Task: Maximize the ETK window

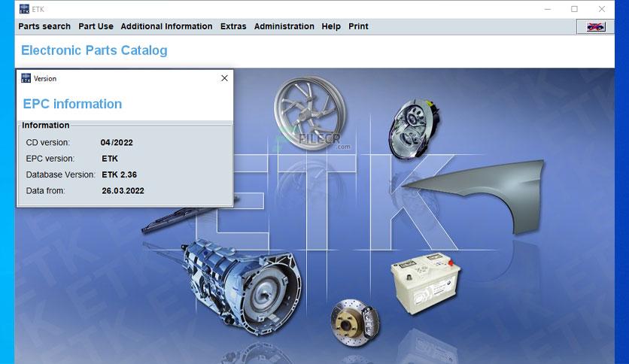Action: pyautogui.click(x=574, y=9)
